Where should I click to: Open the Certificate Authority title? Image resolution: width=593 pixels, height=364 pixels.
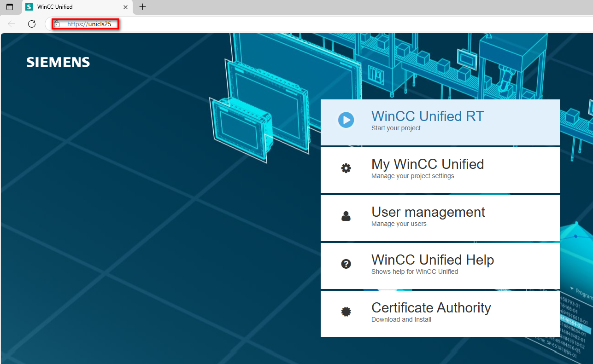[x=431, y=308]
